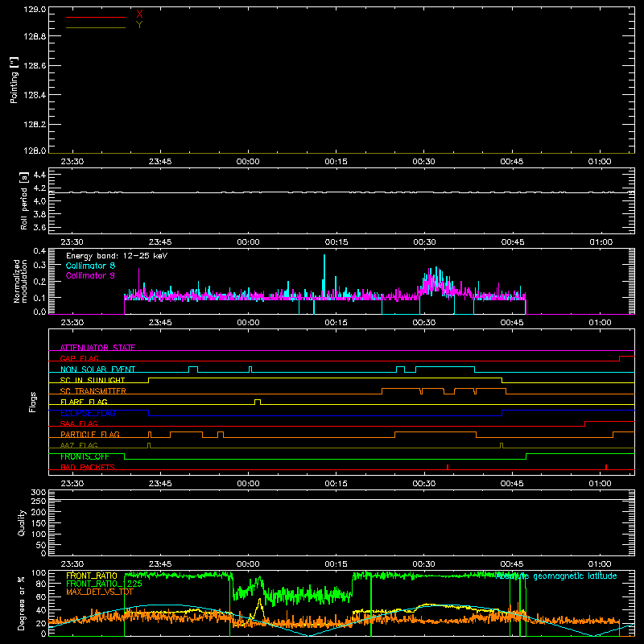This screenshot has width=644, height=644.
Task: Click the 3.6 tick on Roll period axis
Action: click(x=39, y=227)
